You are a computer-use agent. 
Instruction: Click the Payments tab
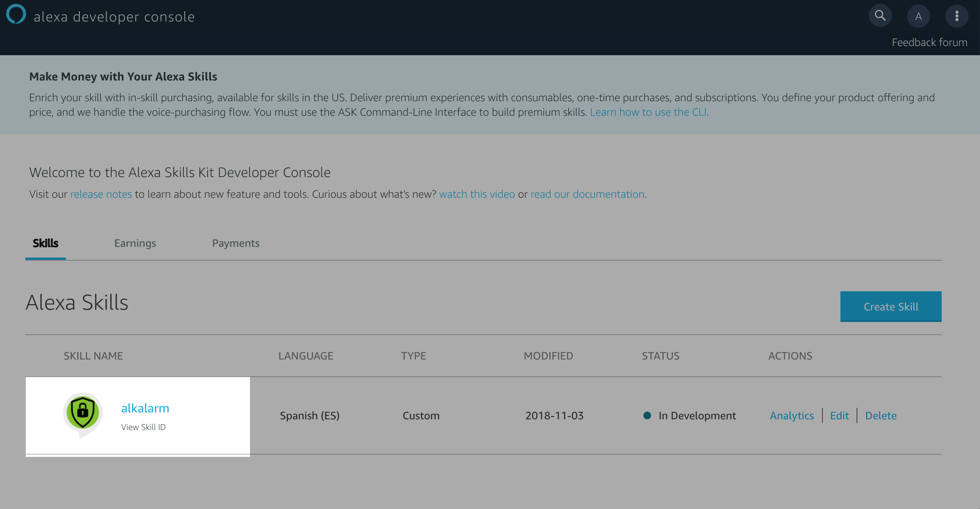(x=235, y=243)
